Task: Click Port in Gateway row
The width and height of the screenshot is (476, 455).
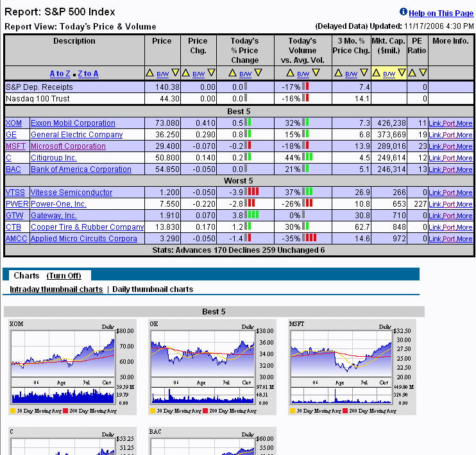Action: point(449,216)
